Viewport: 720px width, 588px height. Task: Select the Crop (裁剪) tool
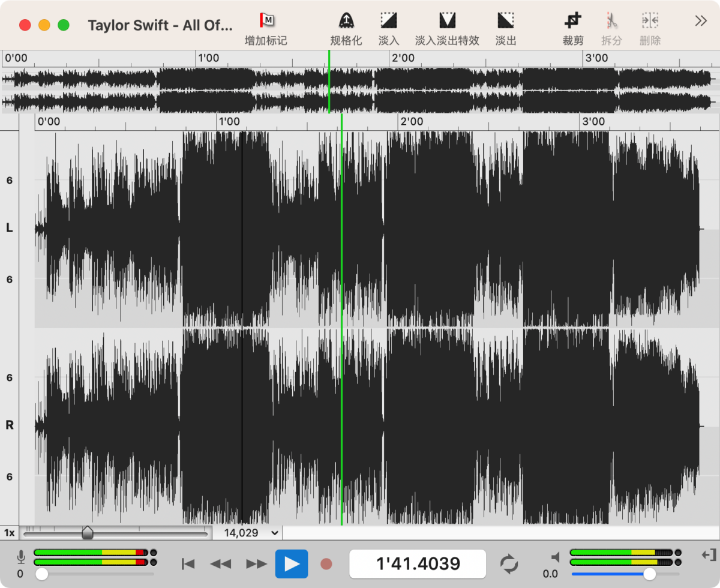click(x=573, y=20)
